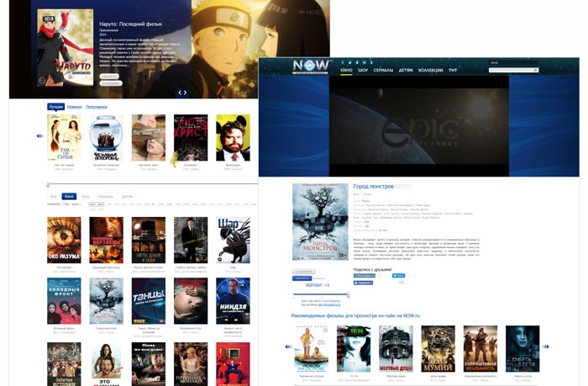Open the Шоу tab in the NOW header

[x=363, y=70]
